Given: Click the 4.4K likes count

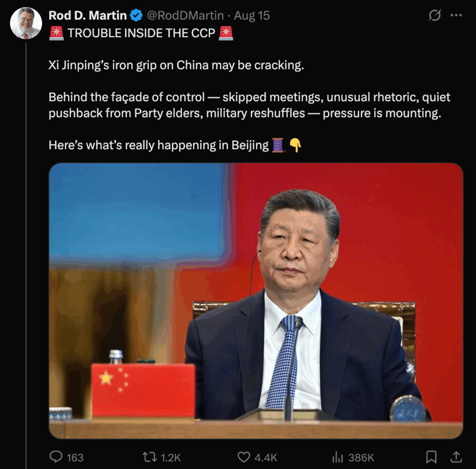Looking at the screenshot, I should (265, 457).
